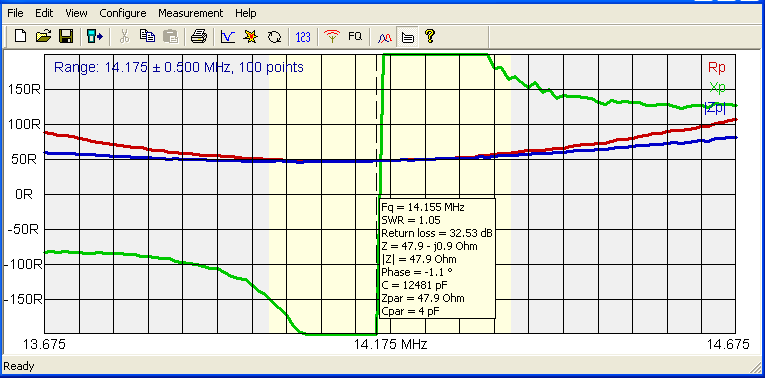765x378 pixels.
Task: Click the green Xp legend label
Action: [717, 88]
